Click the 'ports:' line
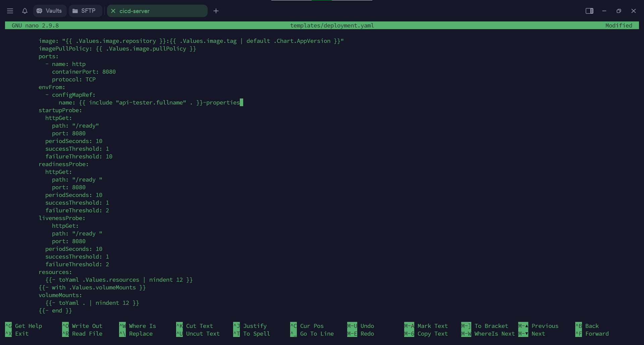The width and height of the screenshot is (644, 345). [x=49, y=56]
